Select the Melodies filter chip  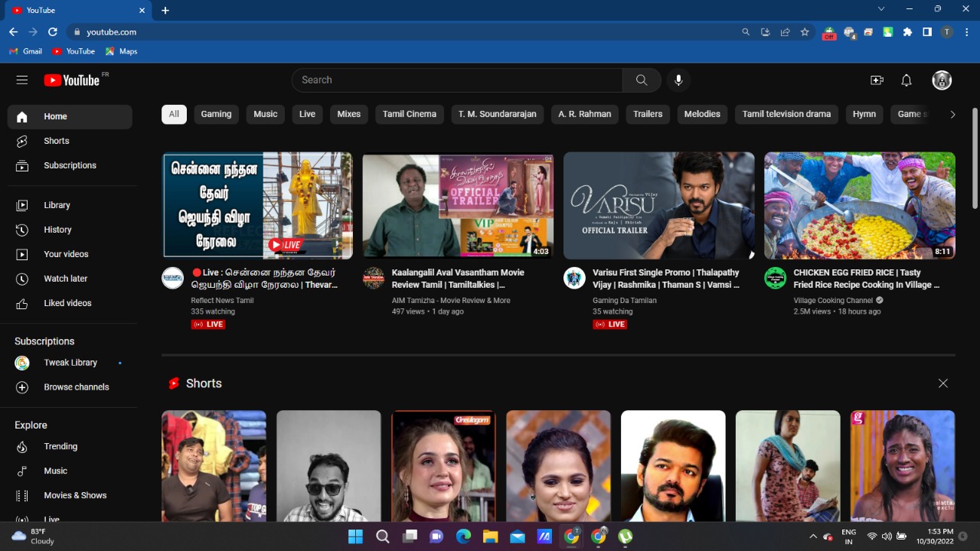click(702, 114)
